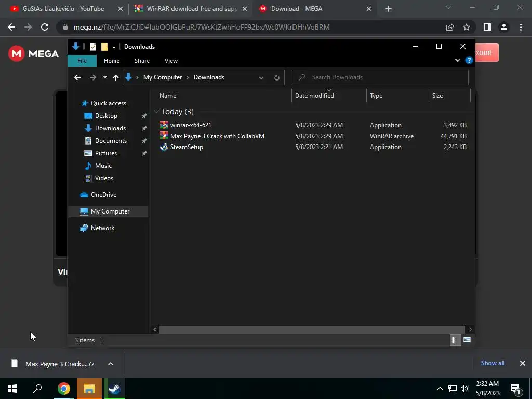Click Properties icon in quick access toolbar
Image resolution: width=532 pixels, height=399 pixels.
pos(92,47)
